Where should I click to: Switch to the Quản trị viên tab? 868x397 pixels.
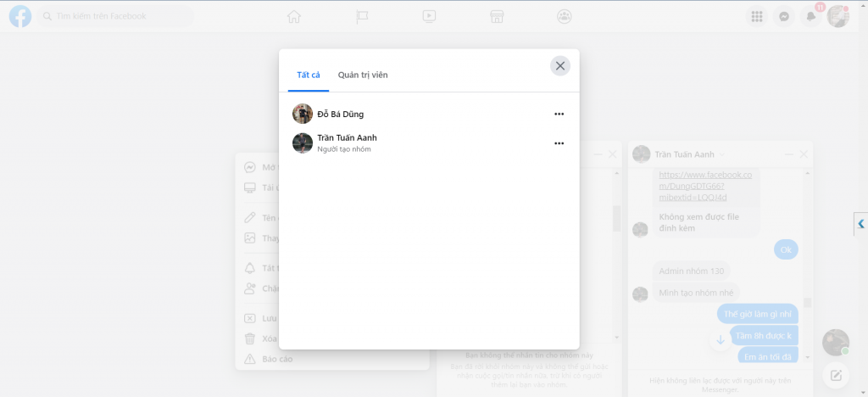(x=363, y=75)
